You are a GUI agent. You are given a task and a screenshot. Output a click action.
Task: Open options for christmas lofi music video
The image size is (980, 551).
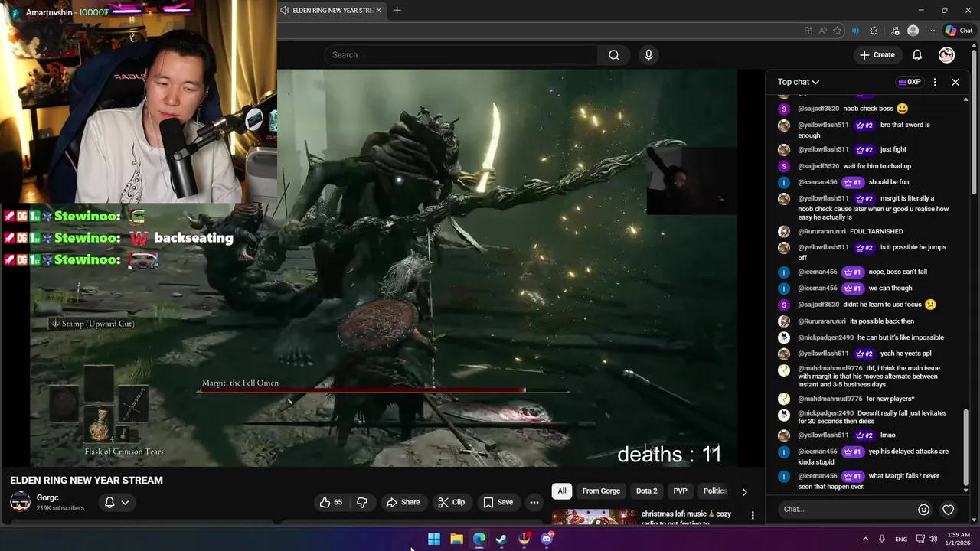pyautogui.click(x=753, y=516)
